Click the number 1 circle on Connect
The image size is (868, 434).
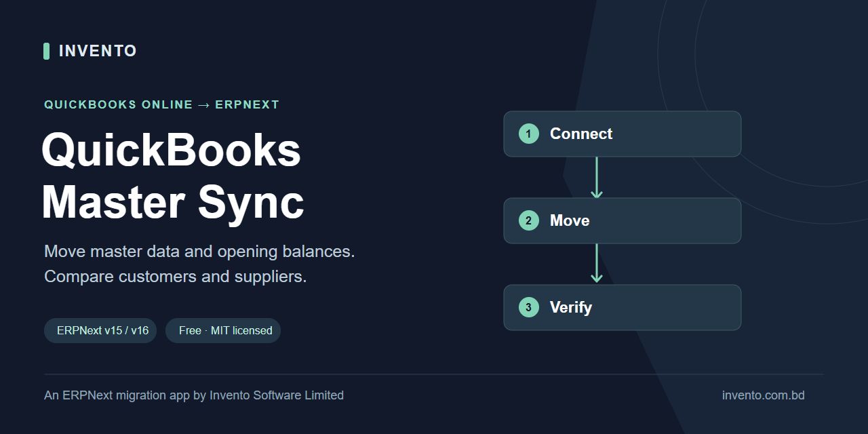pos(529,134)
